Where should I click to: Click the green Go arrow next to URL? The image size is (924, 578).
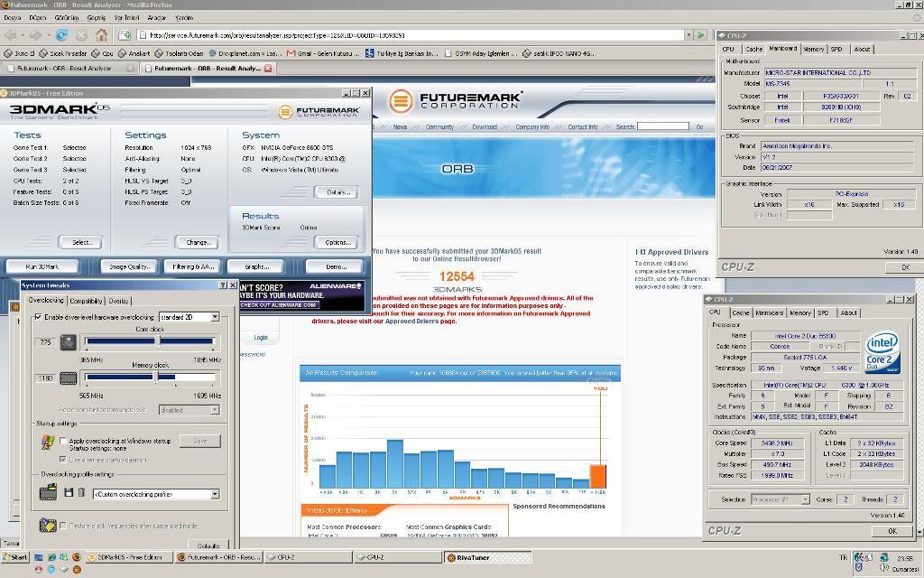700,35
